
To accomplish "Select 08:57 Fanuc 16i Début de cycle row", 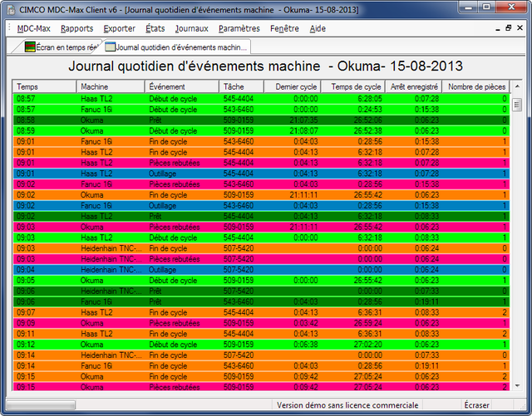I will [261, 110].
